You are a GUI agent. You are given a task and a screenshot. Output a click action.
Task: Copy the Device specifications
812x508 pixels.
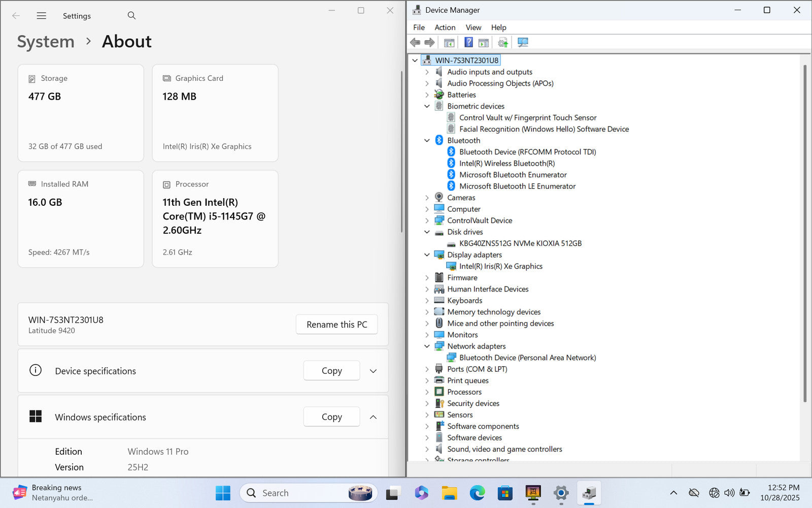point(332,371)
